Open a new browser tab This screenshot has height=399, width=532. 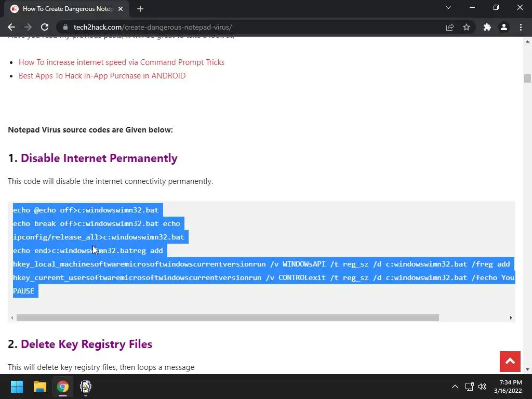(x=140, y=9)
